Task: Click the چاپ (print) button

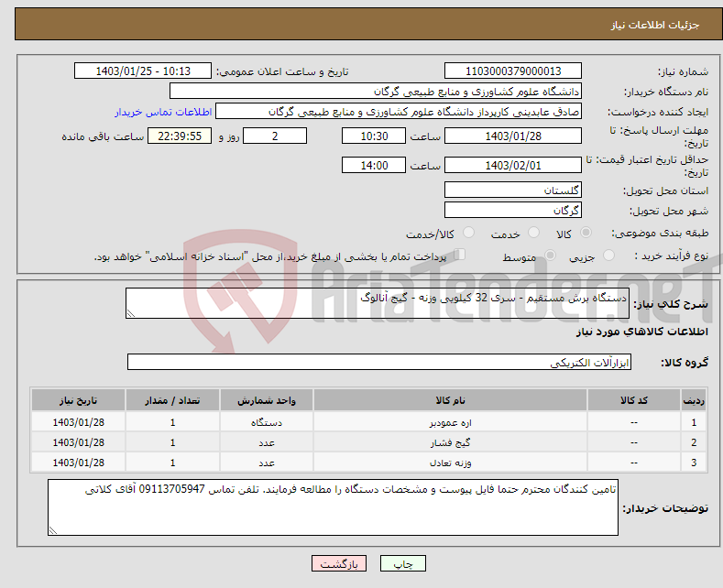Action: 402,563
